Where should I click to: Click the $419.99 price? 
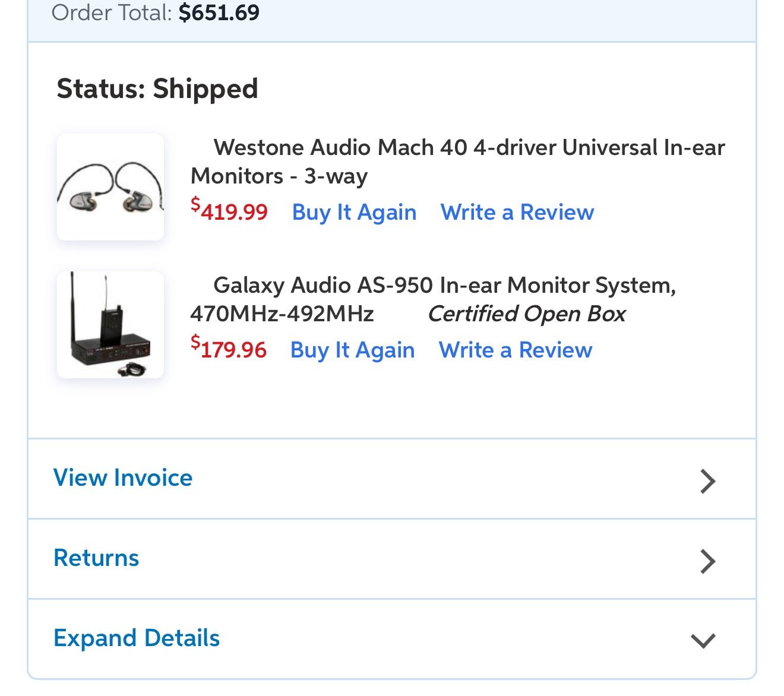click(229, 211)
